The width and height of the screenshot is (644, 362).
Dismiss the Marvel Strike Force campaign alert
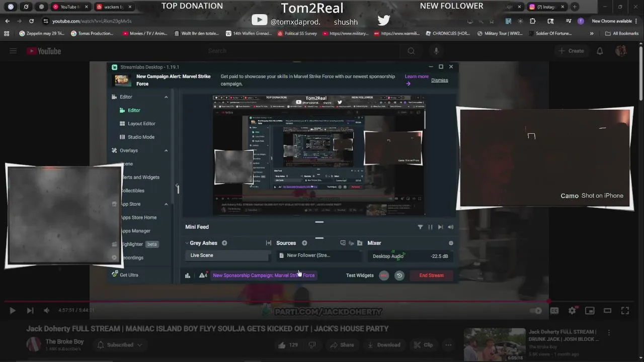click(439, 80)
